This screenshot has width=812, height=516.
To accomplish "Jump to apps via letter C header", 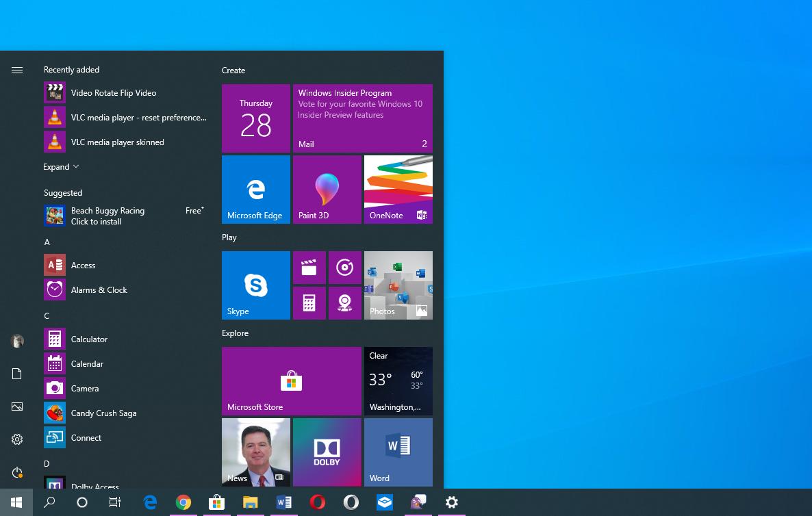I will click(x=47, y=315).
